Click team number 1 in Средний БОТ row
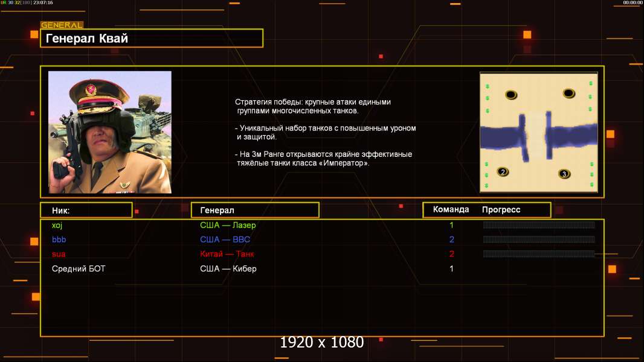This screenshot has width=644, height=362. pos(451,269)
